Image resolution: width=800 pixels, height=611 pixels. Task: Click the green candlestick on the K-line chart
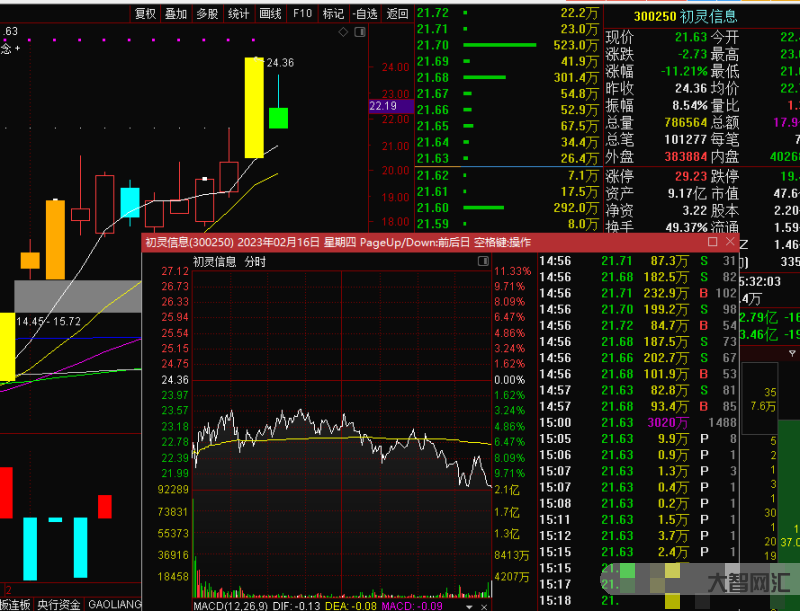pos(278,117)
